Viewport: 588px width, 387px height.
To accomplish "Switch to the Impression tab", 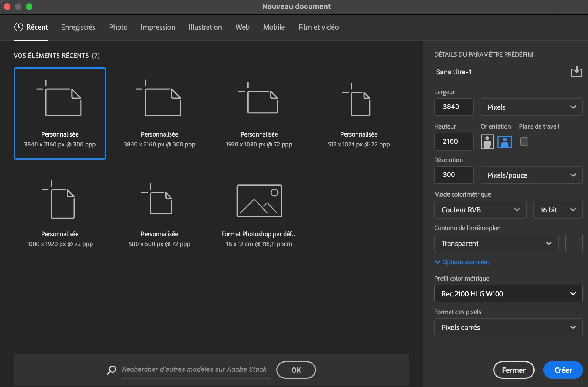I will (x=158, y=27).
